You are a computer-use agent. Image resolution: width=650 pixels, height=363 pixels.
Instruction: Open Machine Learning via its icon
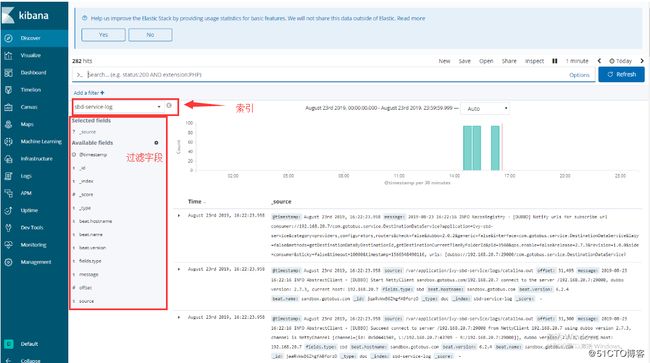click(x=8, y=141)
